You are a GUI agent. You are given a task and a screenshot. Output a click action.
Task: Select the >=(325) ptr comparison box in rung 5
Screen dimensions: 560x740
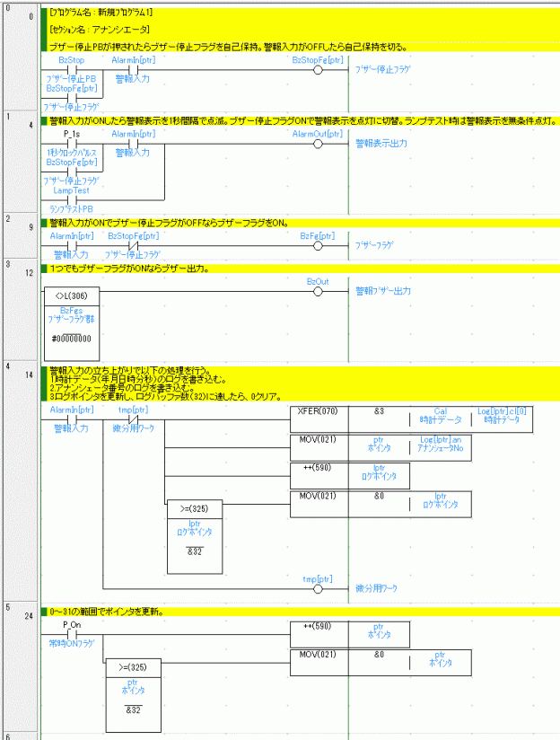[x=133, y=695]
